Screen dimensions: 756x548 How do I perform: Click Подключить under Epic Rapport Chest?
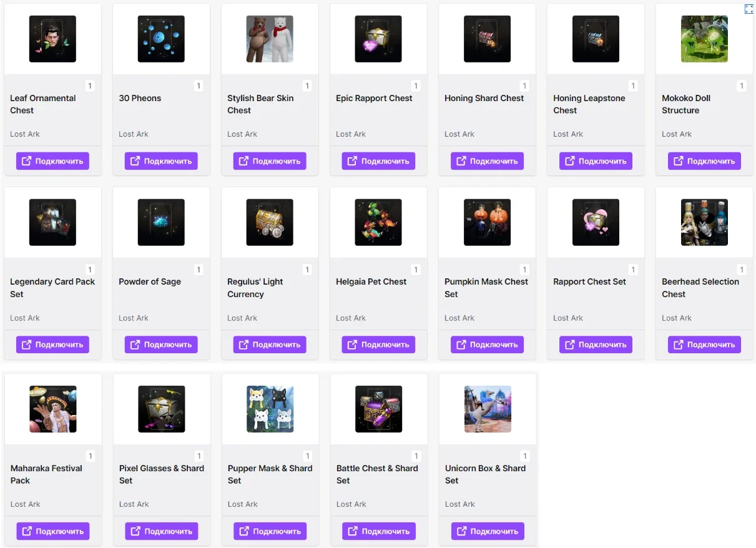[x=378, y=161]
